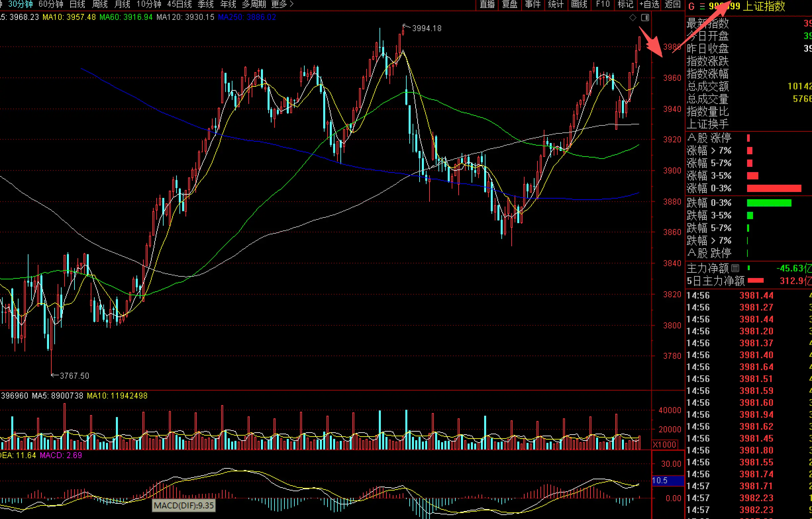This screenshot has width=812, height=519.
Task: Click the 上证换手 row label
Action: pyautogui.click(x=708, y=124)
